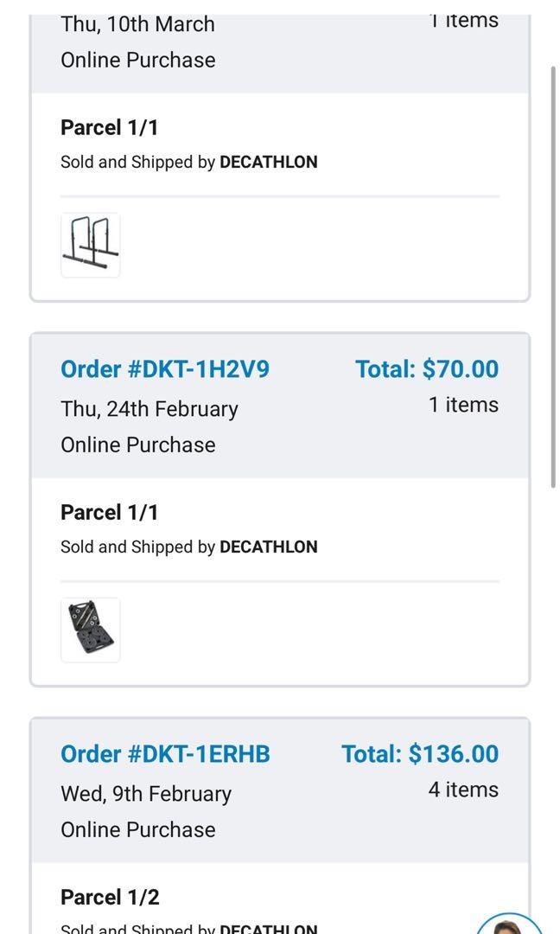
Task: Click Online Purchase under Wed, 9th February
Action: coord(138,829)
